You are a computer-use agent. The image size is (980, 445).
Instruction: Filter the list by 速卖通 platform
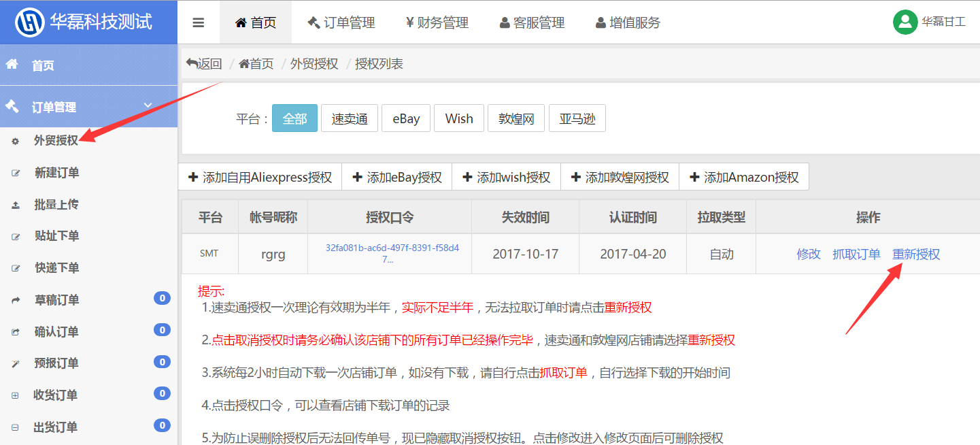(x=350, y=118)
